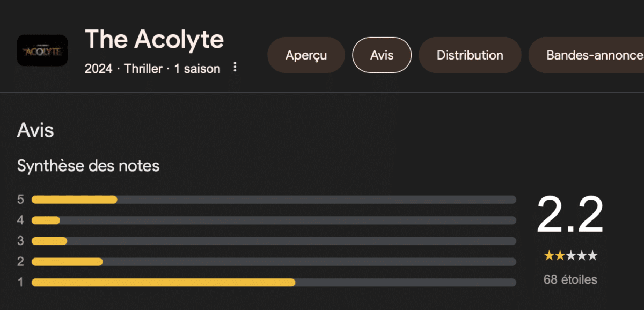Select the 3-star rating bar
Screen dimensions: 644x310
pos(274,241)
